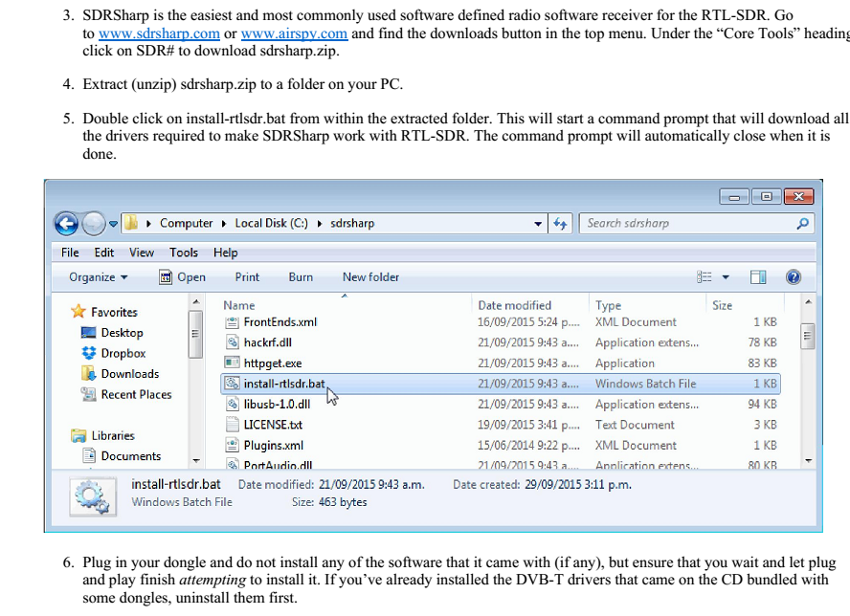The height and width of the screenshot is (616, 850).
Task: Open the View menu
Action: coord(141,253)
